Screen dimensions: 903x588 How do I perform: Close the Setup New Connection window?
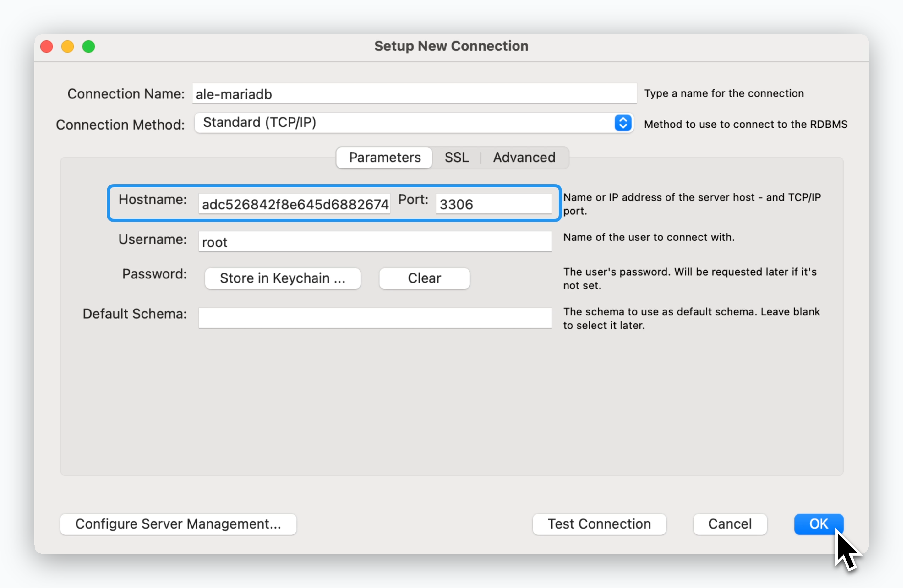pos(47,47)
